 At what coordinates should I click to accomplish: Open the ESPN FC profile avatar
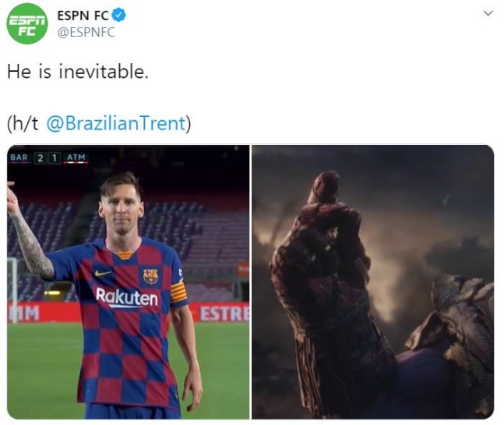(27, 23)
